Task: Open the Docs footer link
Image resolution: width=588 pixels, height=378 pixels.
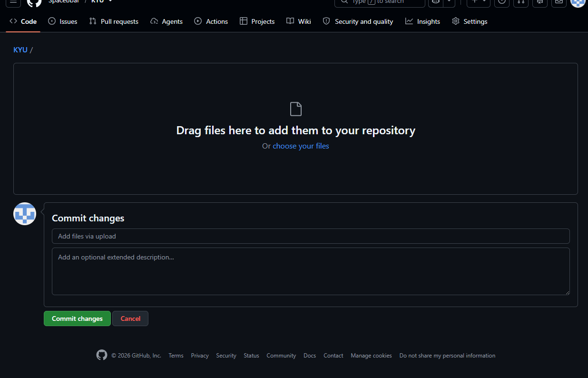Action: [310, 356]
